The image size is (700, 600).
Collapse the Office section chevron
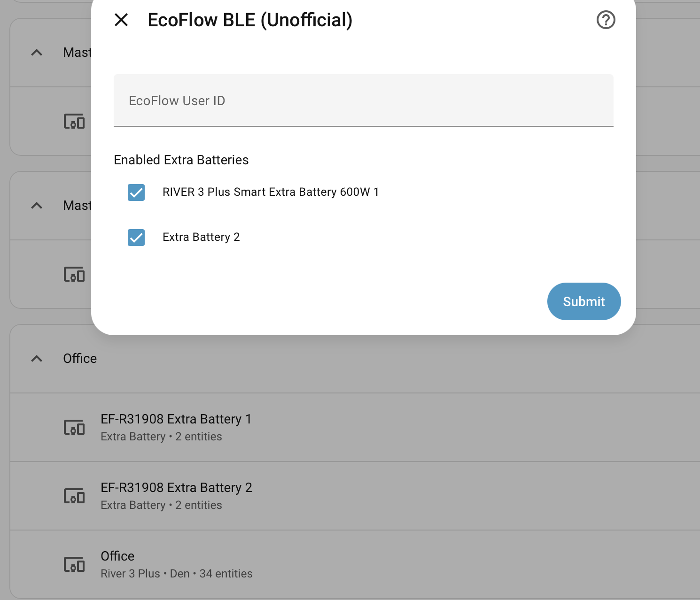37,359
